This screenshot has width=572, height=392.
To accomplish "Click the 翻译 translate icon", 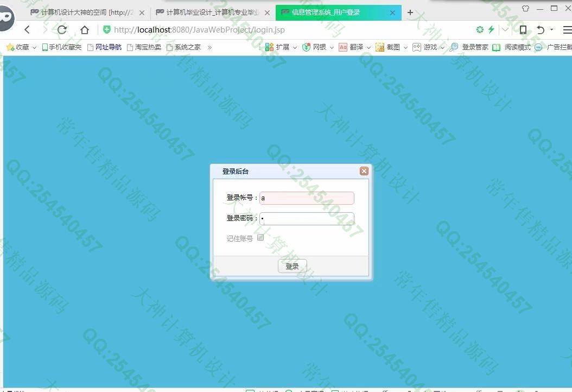I will tap(343, 47).
